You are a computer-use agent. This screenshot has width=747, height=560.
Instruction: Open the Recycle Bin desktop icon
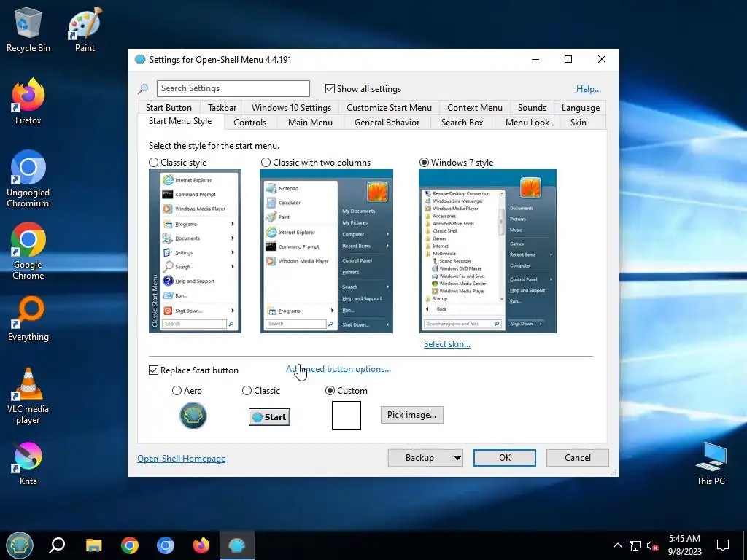28,29
